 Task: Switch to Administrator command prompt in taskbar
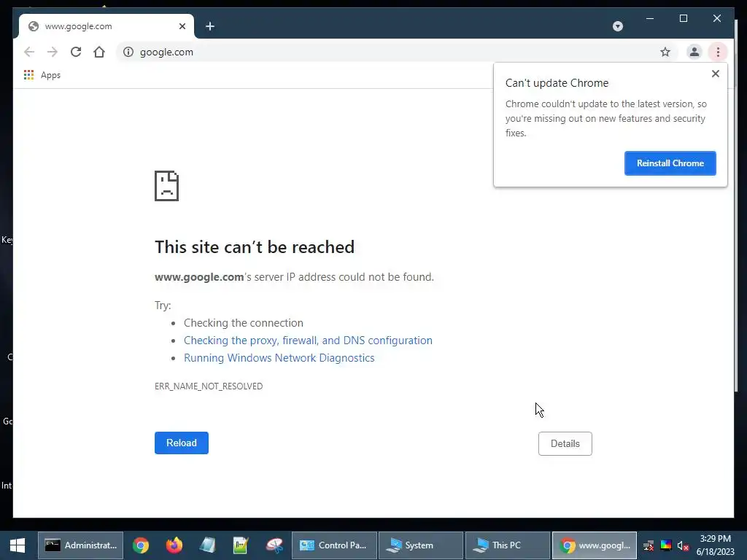pyautogui.click(x=80, y=545)
